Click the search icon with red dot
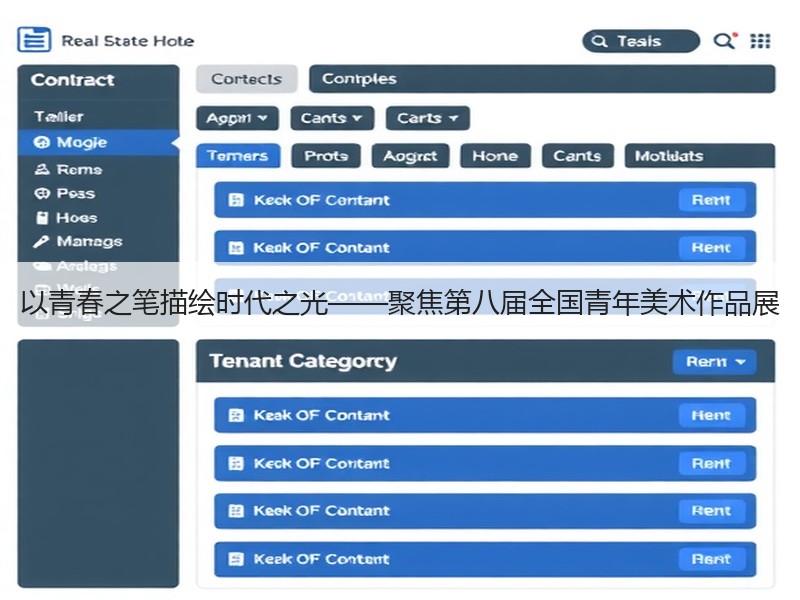This screenshot has width=800, height=600. 725,40
